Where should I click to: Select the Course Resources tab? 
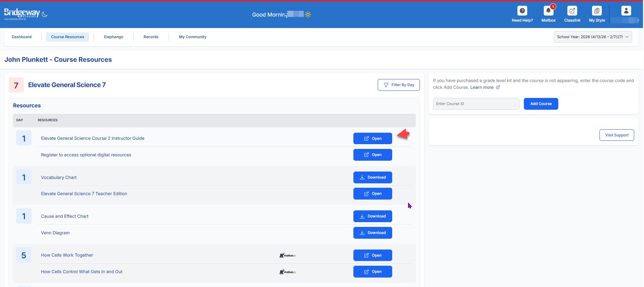pyautogui.click(x=68, y=37)
